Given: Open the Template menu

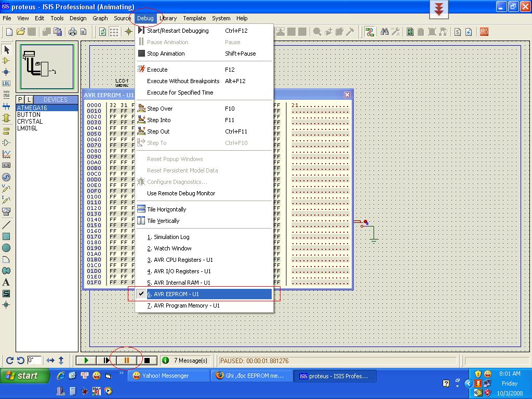Looking at the screenshot, I should 194,18.
